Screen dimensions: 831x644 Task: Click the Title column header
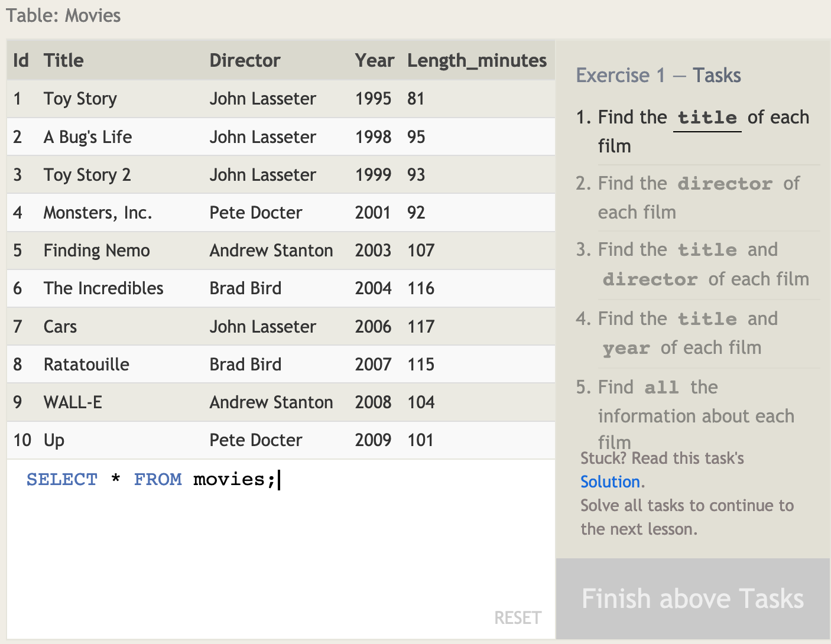coord(63,60)
